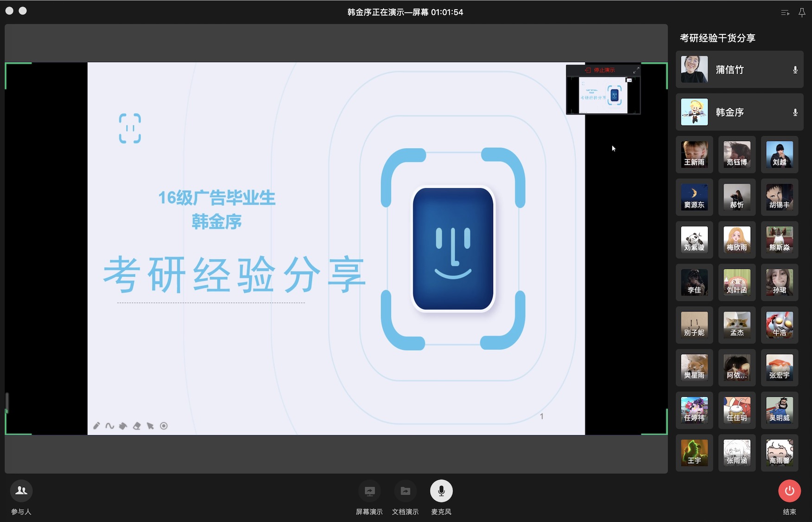Activate the laser pointer circle tool
Viewport: 812px width, 522px height.
tap(164, 426)
